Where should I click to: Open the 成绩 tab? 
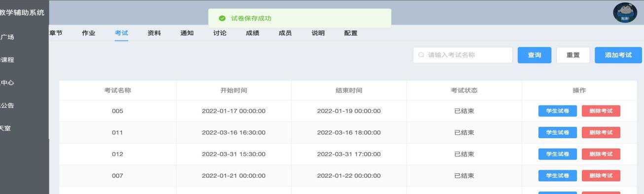coord(252,33)
